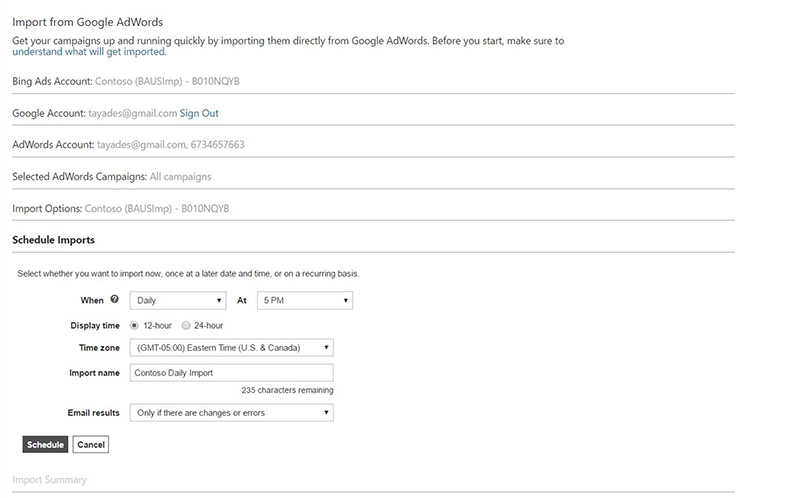
Task: Open the Email results dropdown
Action: [x=231, y=412]
